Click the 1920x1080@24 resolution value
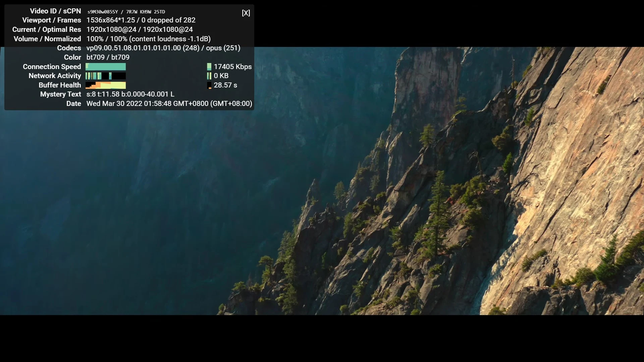644x362 pixels. pos(111,29)
